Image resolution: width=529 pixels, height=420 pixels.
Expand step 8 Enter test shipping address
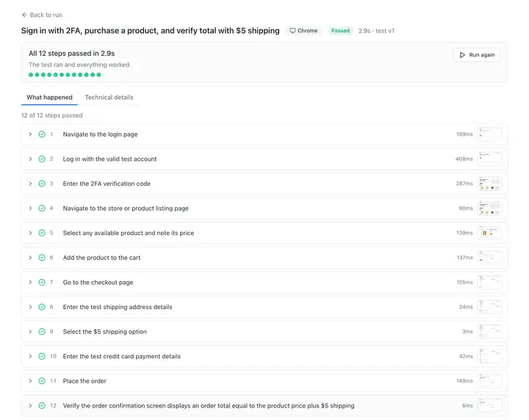30,307
